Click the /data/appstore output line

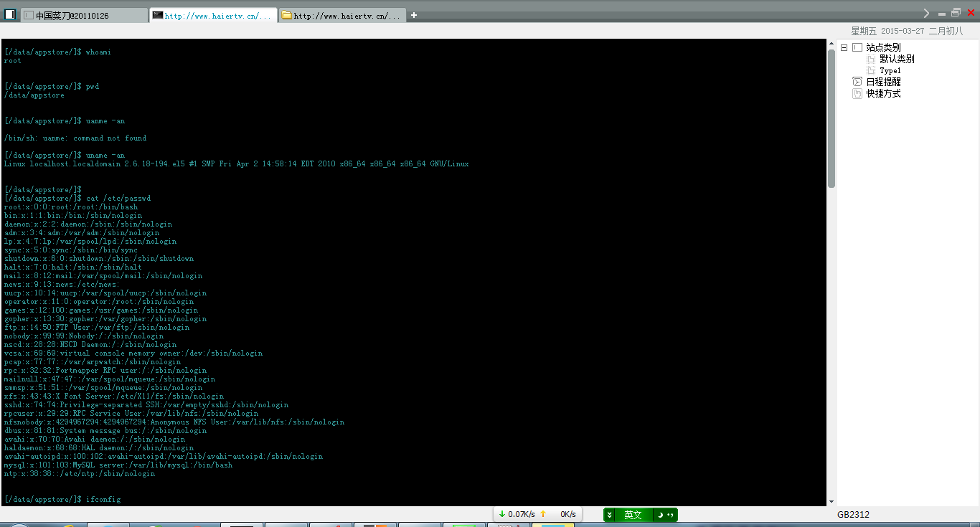click(34, 95)
